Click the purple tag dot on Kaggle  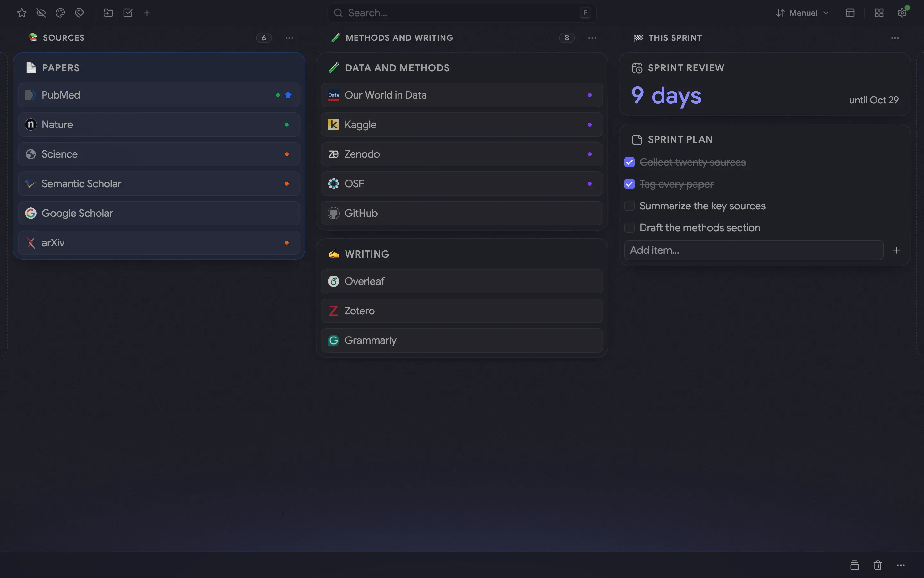coord(589,125)
